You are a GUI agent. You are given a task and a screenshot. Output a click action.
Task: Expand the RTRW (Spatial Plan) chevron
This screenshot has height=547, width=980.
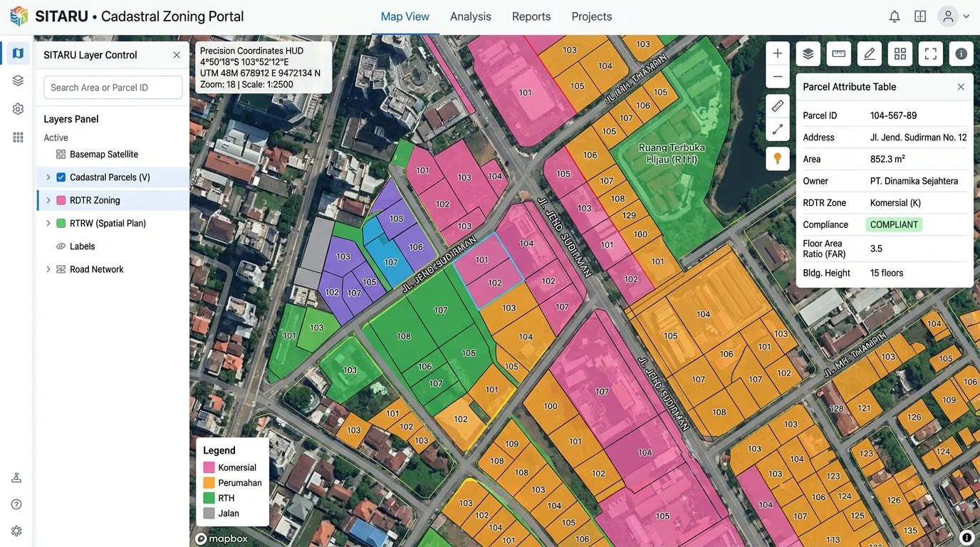48,223
